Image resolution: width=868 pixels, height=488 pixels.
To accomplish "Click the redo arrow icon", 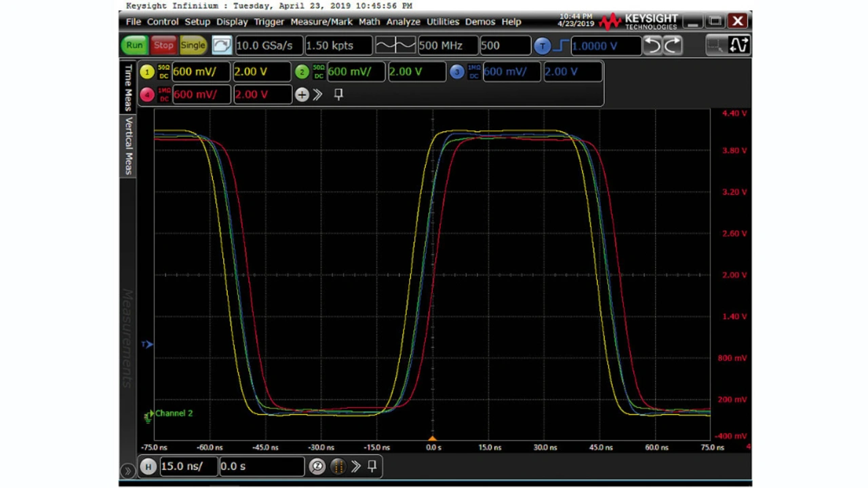I will point(672,45).
